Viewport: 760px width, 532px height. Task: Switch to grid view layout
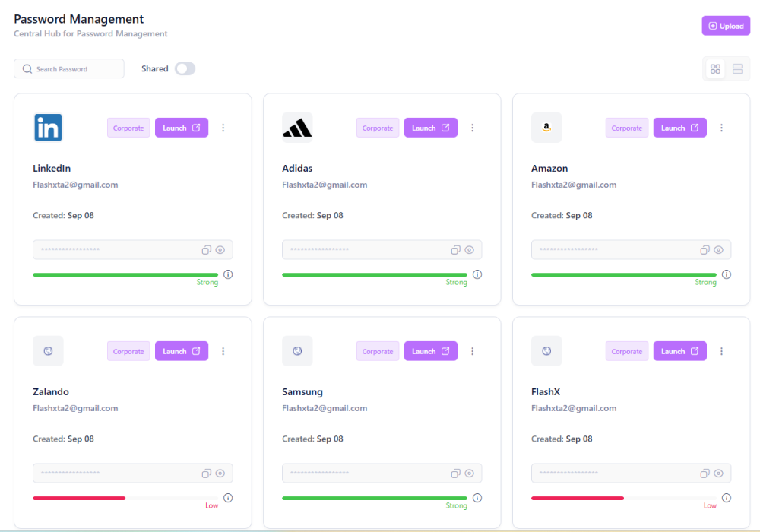(715, 69)
